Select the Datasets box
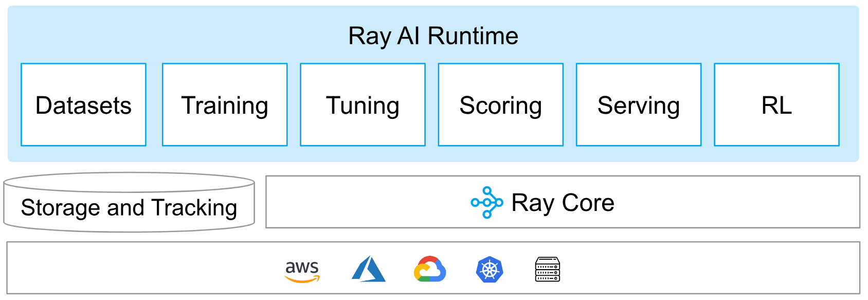This screenshot has width=868, height=300. coord(83,104)
